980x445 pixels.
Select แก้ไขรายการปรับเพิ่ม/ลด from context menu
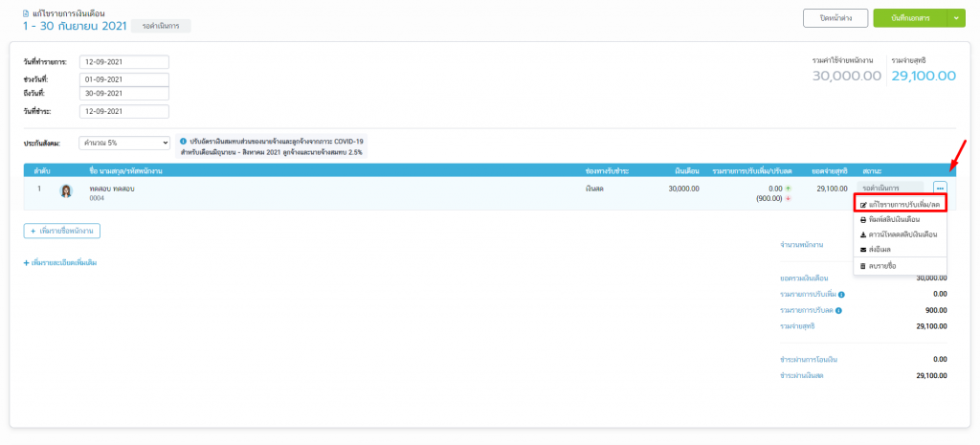pyautogui.click(x=900, y=205)
